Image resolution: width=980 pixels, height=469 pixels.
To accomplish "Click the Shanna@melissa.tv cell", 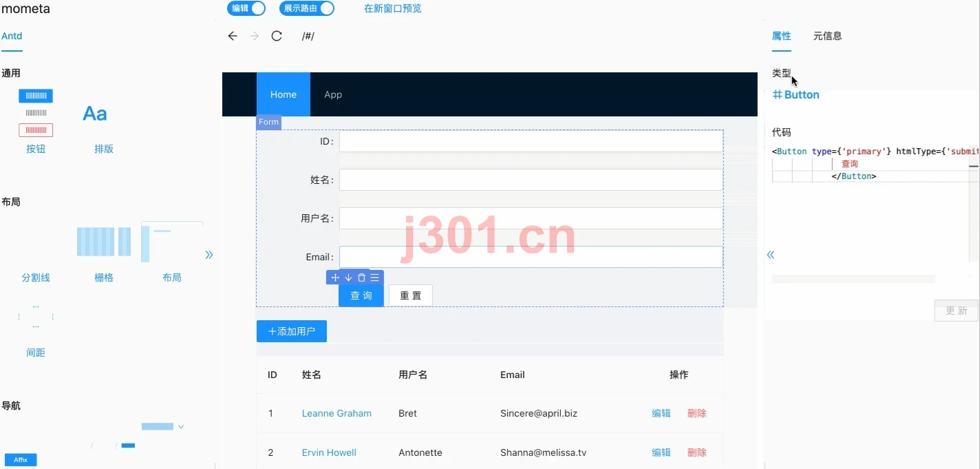I will tap(543, 452).
